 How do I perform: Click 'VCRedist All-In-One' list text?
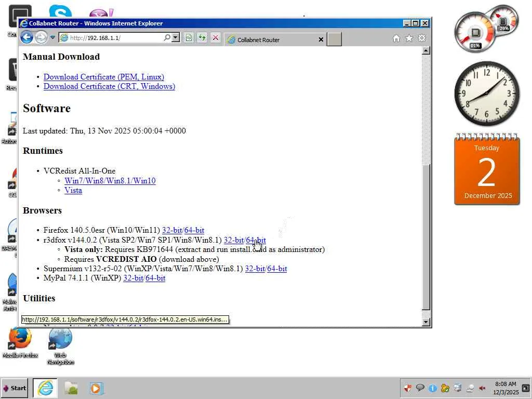(x=79, y=171)
